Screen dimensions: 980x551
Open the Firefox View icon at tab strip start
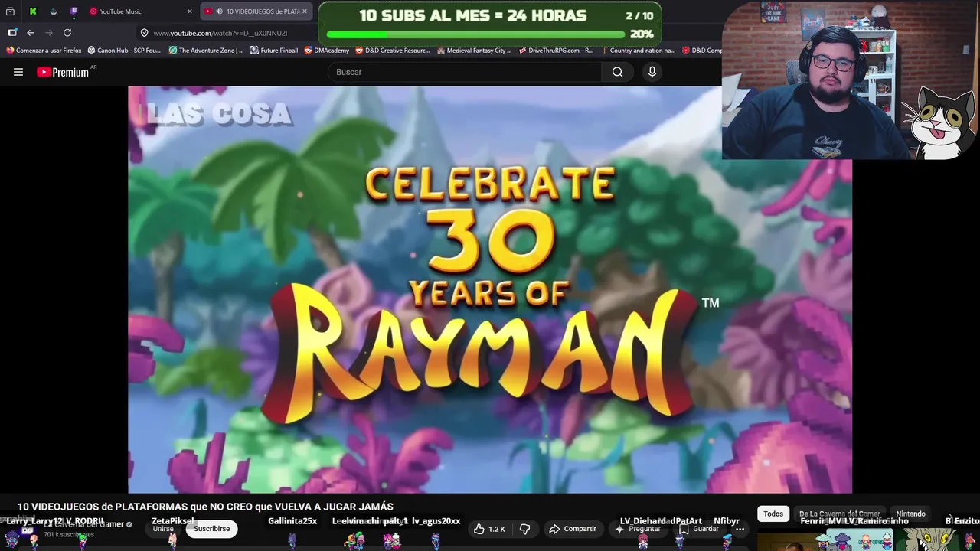[x=10, y=11]
